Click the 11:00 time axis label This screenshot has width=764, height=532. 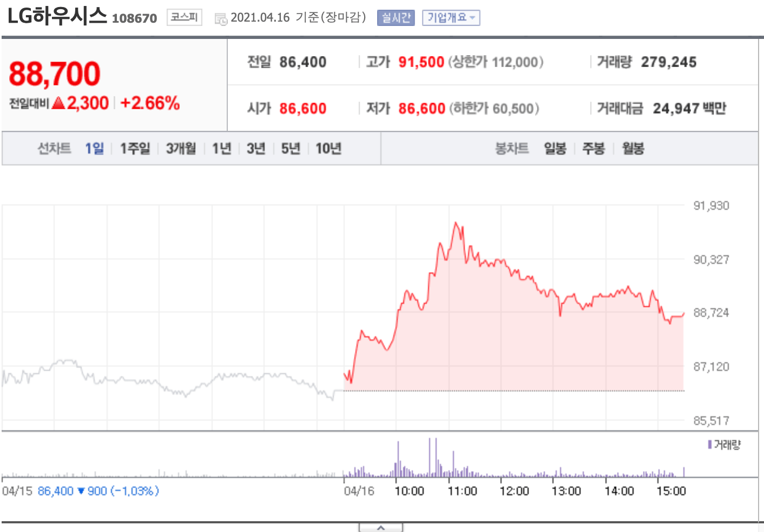pos(462,491)
